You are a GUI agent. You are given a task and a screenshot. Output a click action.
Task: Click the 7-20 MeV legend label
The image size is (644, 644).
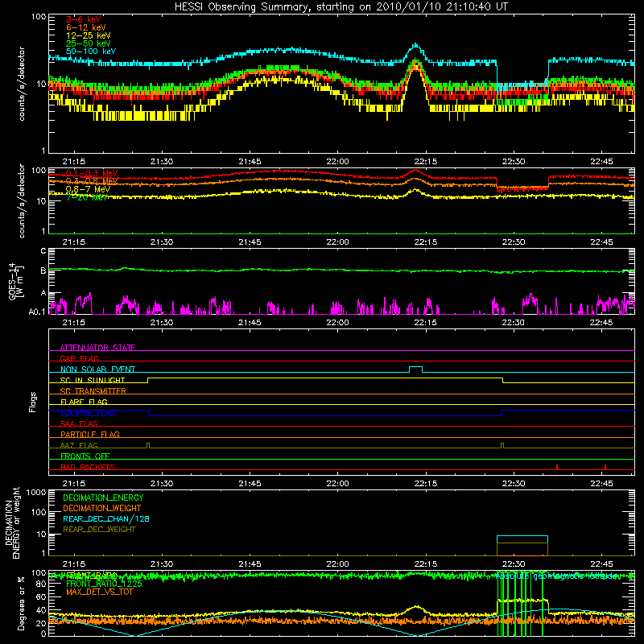(x=87, y=197)
